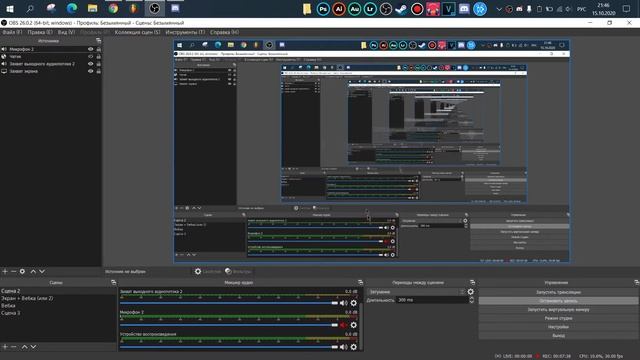Screen dimensions: 640x360
Task: Toggle visibility of Микрофон 2 source
Action: tap(91, 49)
